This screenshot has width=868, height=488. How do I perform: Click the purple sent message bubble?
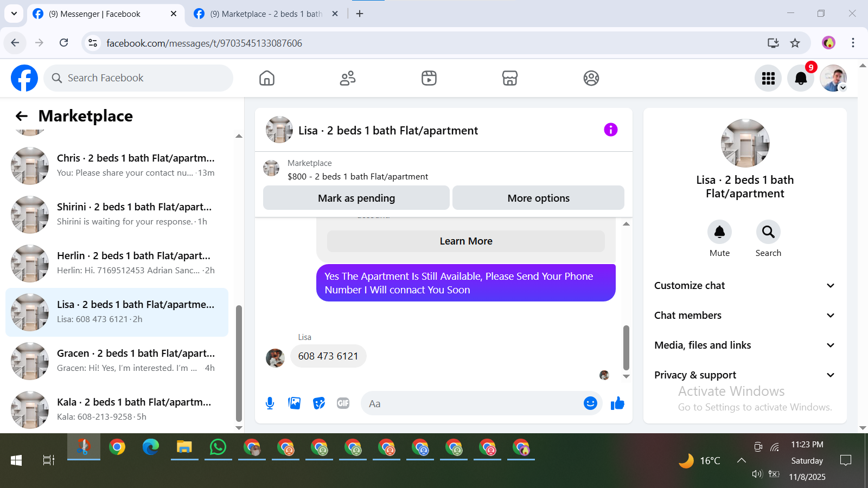[x=466, y=283]
